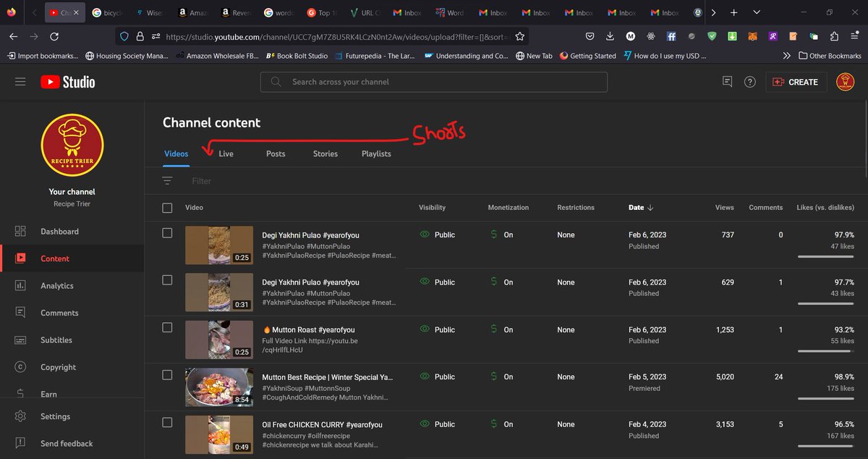Open Firefox downloads arrow icon
The image size is (868, 459).
[x=610, y=36]
